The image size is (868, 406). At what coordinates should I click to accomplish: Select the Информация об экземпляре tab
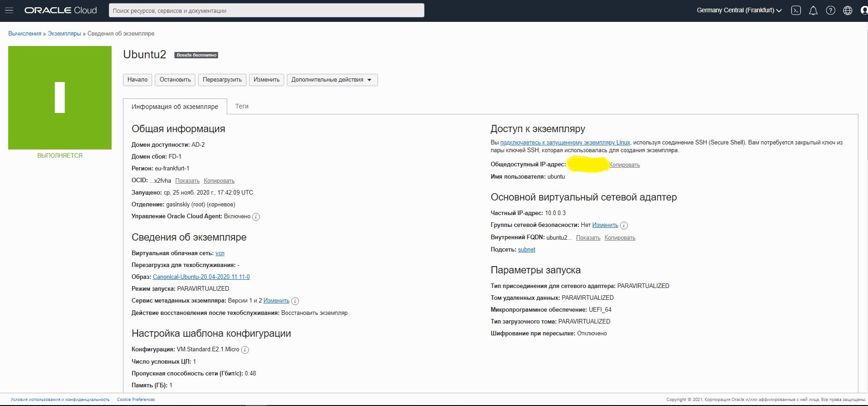point(175,107)
